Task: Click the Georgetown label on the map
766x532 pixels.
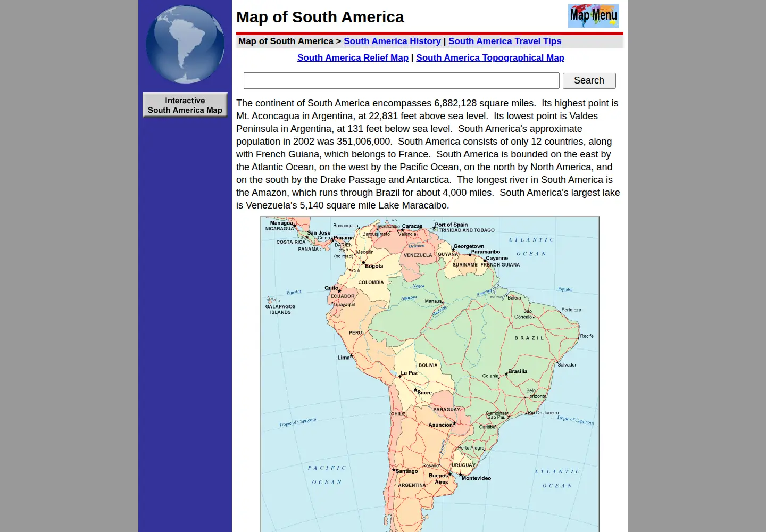Action: click(x=469, y=246)
